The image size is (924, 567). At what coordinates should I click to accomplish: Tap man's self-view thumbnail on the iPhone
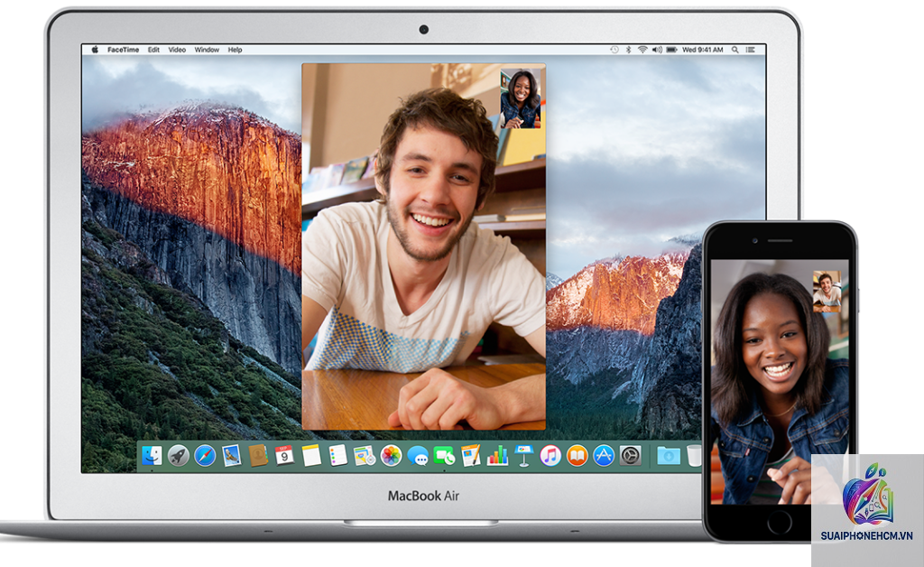tap(827, 291)
